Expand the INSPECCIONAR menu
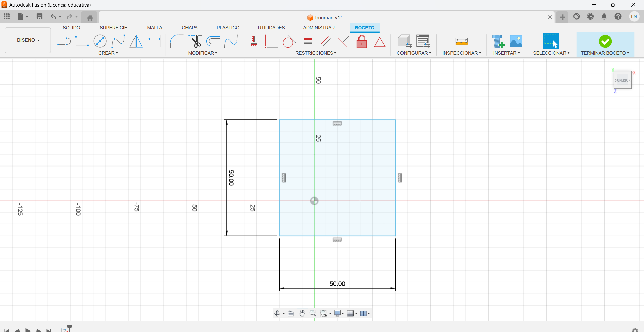Screen dimensions: 644x332 pos(462,53)
